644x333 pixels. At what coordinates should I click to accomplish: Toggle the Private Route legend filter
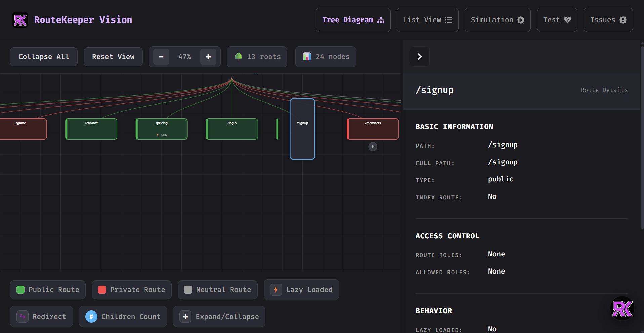coord(131,289)
